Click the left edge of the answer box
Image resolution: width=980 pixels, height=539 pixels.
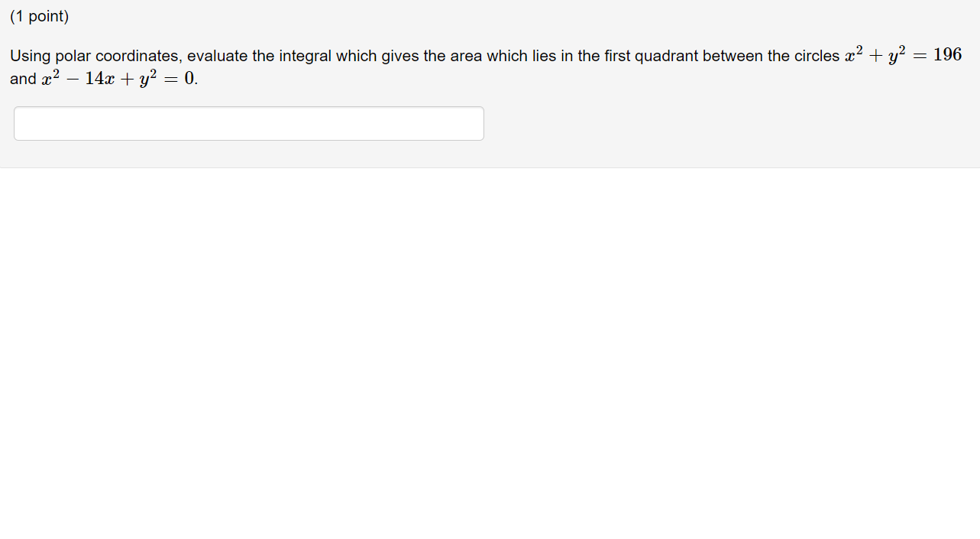click(x=15, y=123)
